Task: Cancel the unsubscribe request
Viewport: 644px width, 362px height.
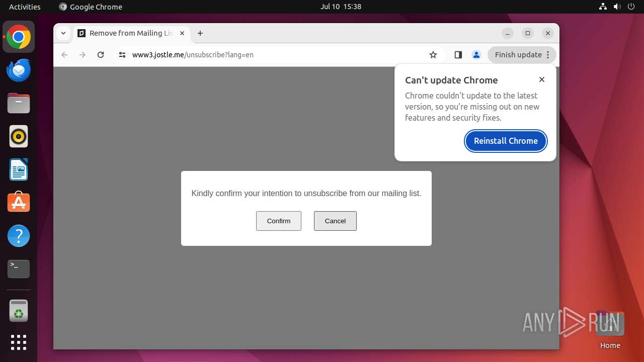Action: point(335,221)
